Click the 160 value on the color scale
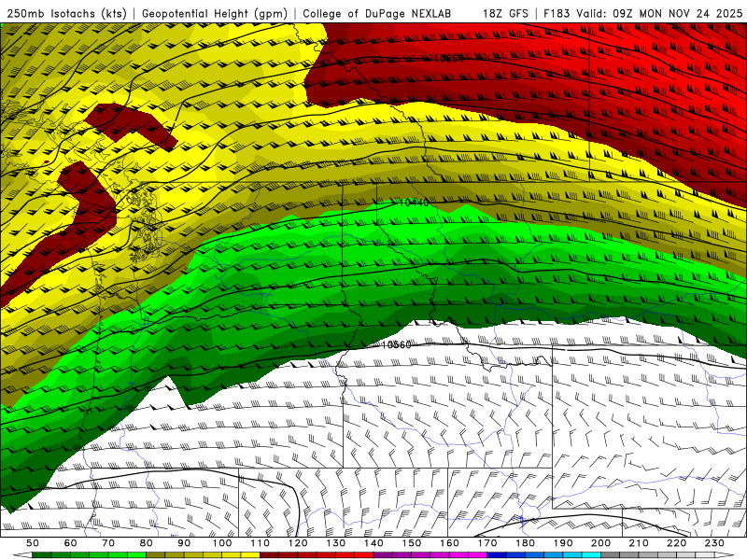Screen dimensions: 747x560 point(449,543)
